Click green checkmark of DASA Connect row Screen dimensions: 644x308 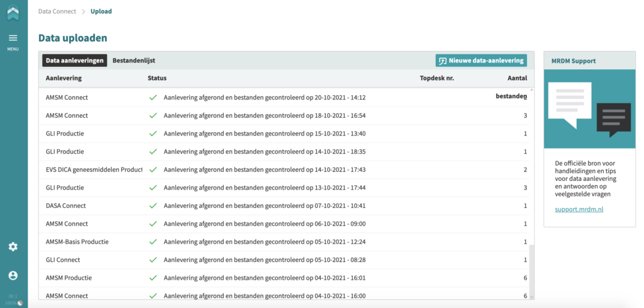click(153, 206)
